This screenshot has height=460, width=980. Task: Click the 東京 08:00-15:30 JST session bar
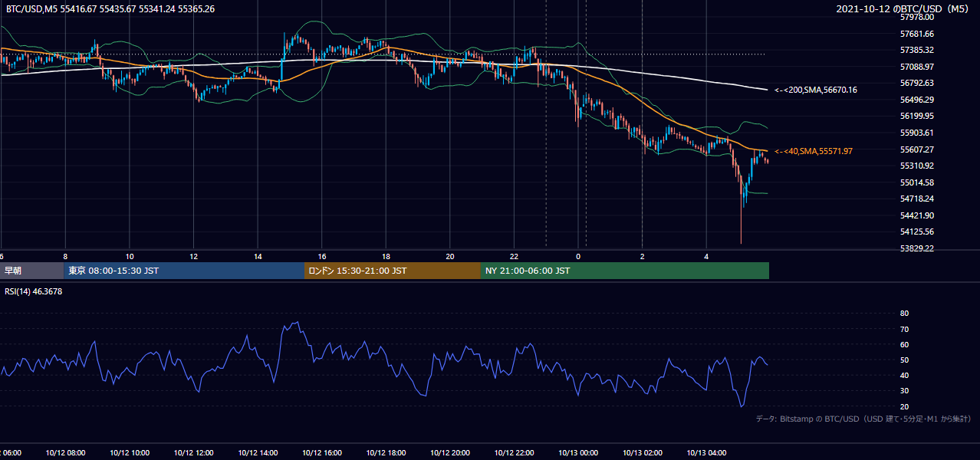[184, 271]
